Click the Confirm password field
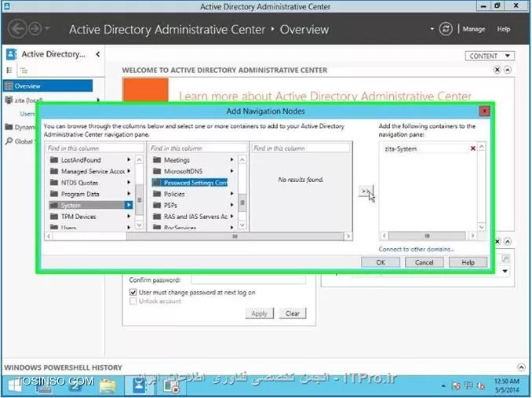 (x=249, y=279)
